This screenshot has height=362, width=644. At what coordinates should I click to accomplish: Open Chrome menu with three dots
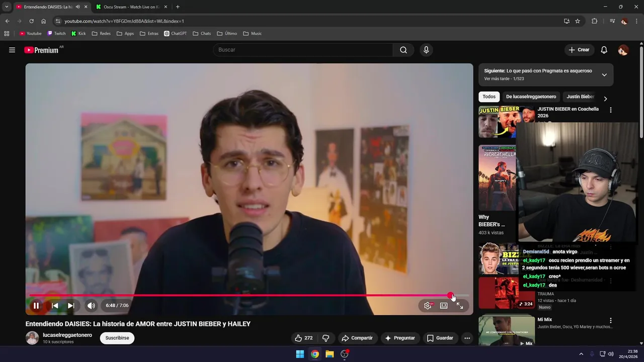[637, 21]
